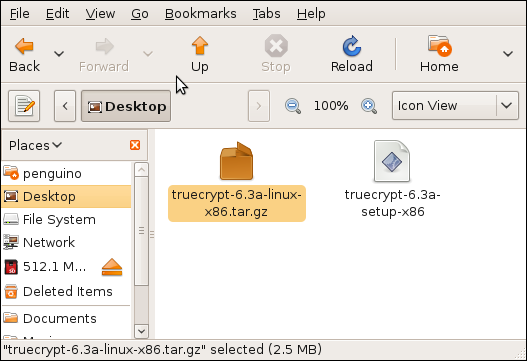This screenshot has width=527, height=361.
Task: Open the Back history dropdown arrow
Action: (x=59, y=53)
